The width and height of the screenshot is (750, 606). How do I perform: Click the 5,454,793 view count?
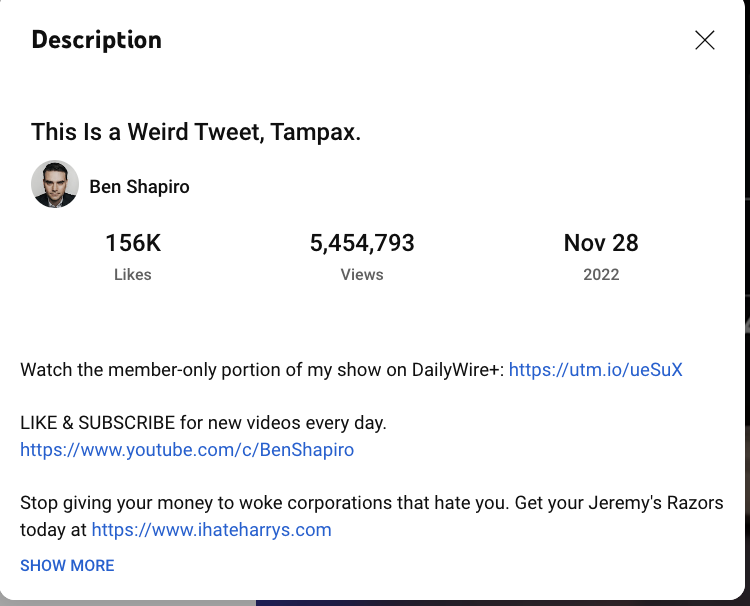[362, 243]
